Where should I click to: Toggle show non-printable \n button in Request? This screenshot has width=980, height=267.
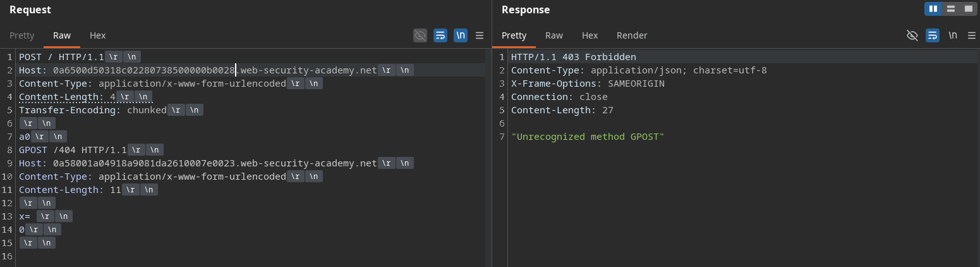[461, 35]
